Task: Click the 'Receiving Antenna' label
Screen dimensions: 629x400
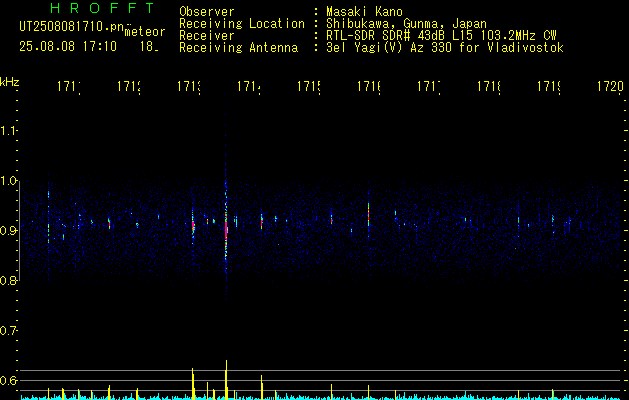Action: tap(238, 48)
